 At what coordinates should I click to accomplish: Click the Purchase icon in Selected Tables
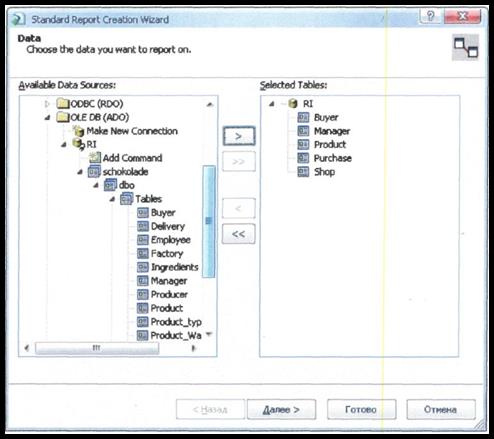(303, 158)
